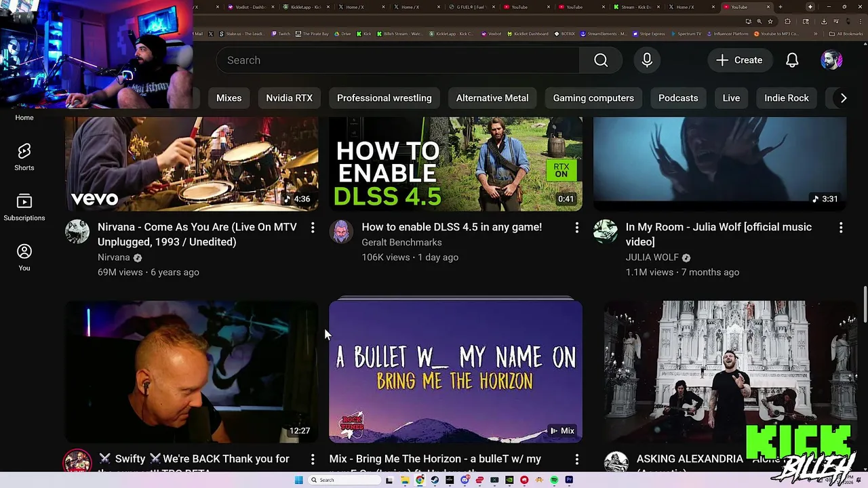The height and width of the screenshot is (488, 868).
Task: Open the Home section in sidebar
Action: [24, 117]
